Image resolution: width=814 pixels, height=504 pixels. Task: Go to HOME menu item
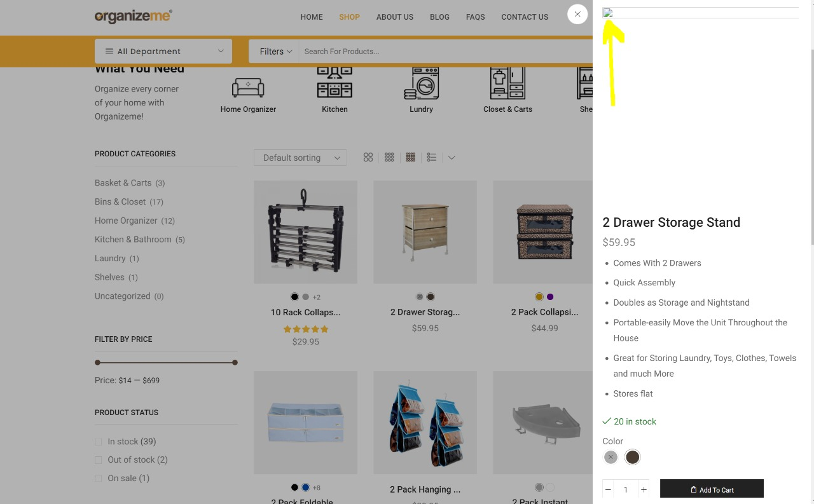[x=312, y=17]
